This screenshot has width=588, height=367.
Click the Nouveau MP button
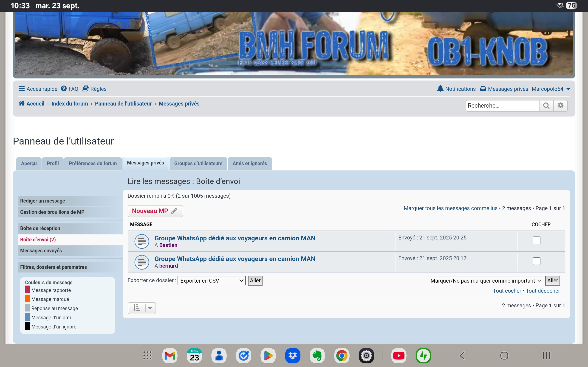coord(155,211)
